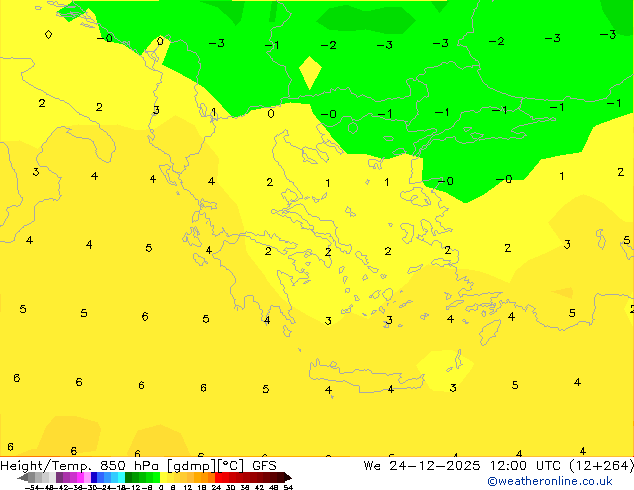The height and width of the screenshot is (490, 634).
Task: Click the dark maroon right arrow of scale
Action: coord(288,477)
